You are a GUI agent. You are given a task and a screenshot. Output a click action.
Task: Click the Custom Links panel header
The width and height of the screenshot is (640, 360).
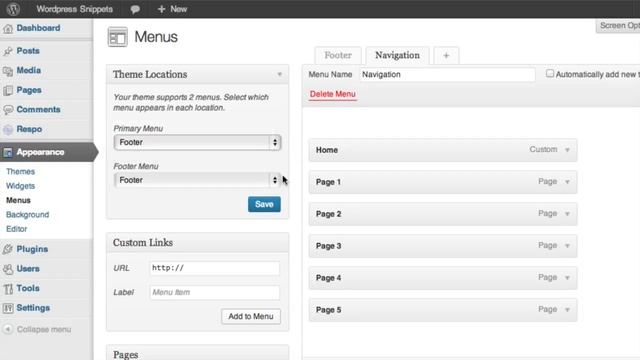point(198,243)
